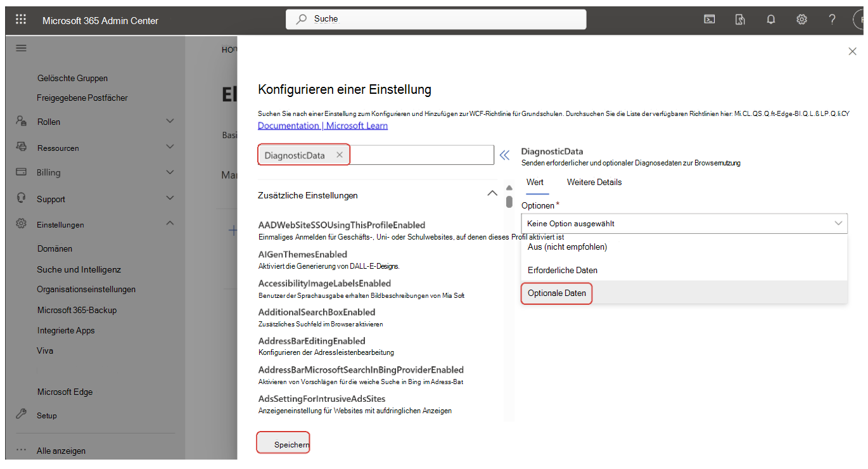Viewport: 868px width, 469px height.
Task: Toggle the hamburger navigation menu
Action: [x=21, y=48]
